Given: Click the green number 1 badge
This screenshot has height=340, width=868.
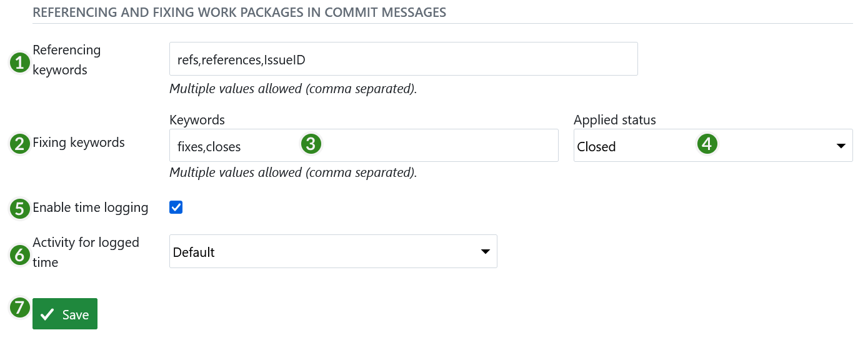Looking at the screenshot, I should coord(20,62).
